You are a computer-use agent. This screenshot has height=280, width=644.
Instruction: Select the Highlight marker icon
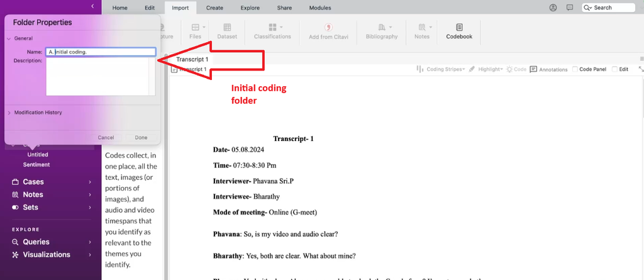point(472,69)
